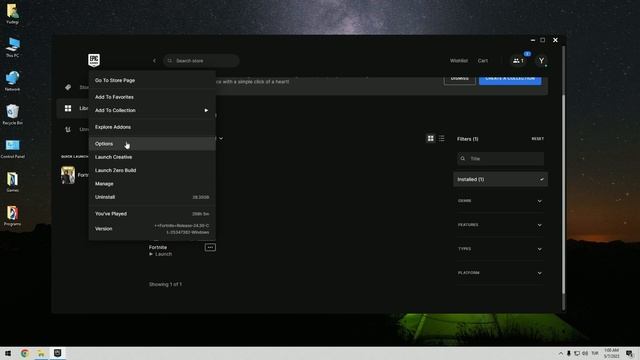Click Epic Games Launcher taskbar icon

coord(58,353)
